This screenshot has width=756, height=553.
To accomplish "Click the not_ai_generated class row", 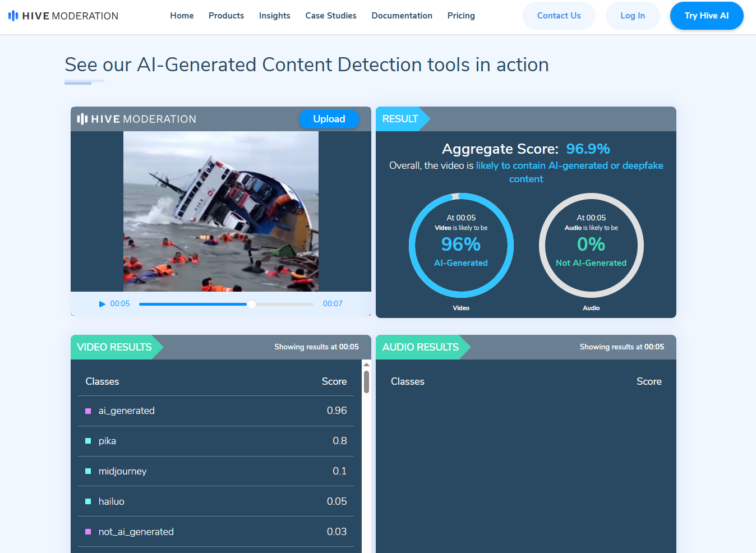I will [216, 532].
